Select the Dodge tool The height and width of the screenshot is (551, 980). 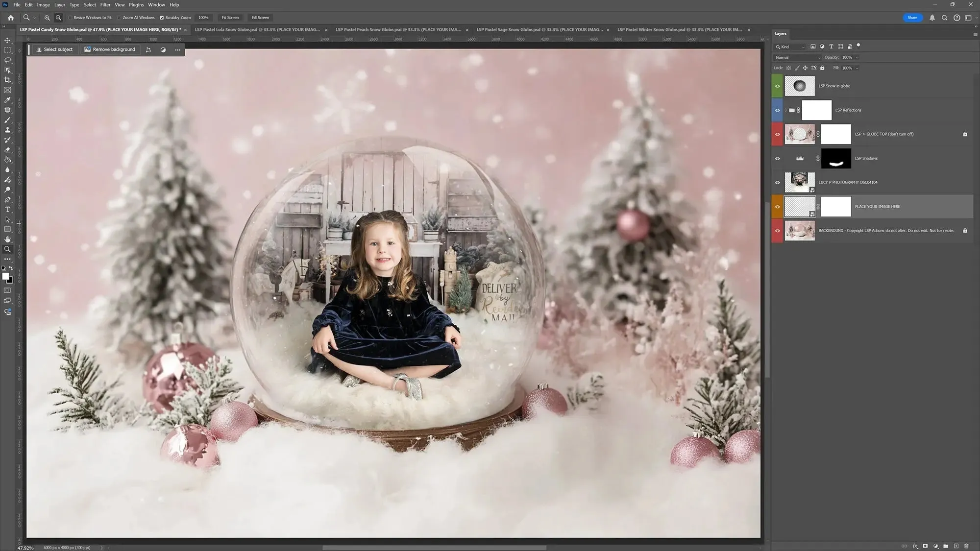[7, 190]
